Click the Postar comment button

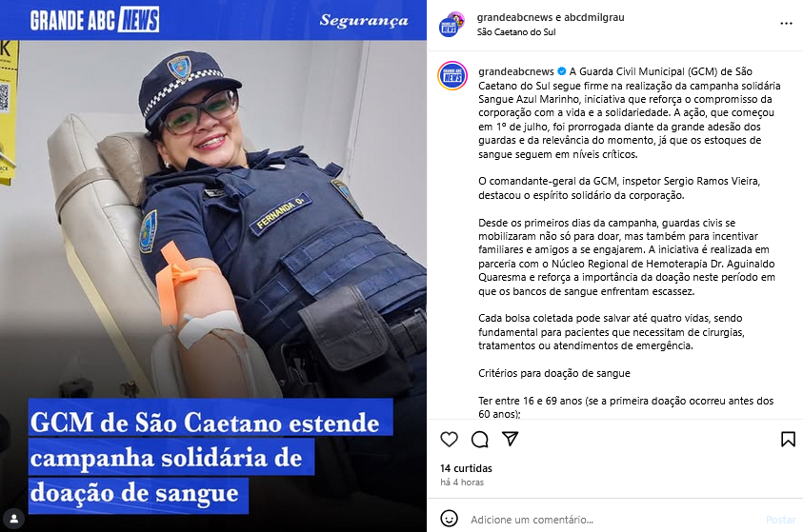[x=781, y=520]
